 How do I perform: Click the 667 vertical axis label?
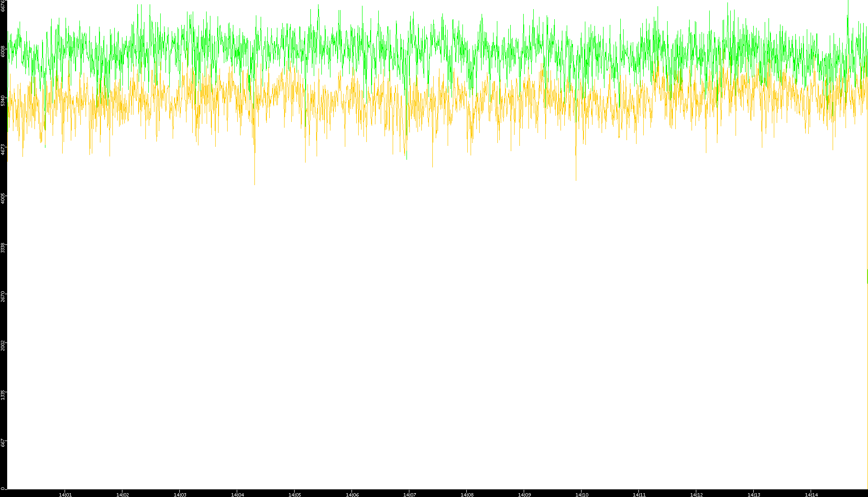pyautogui.click(x=3, y=443)
